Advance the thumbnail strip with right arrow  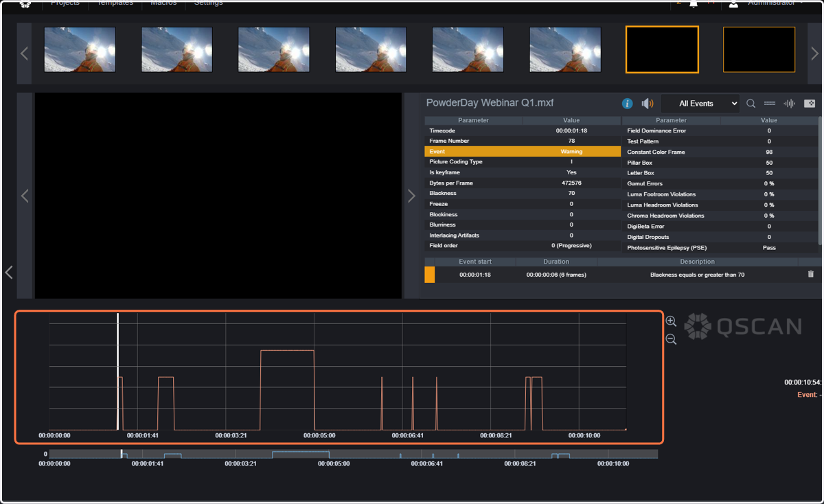click(x=814, y=54)
